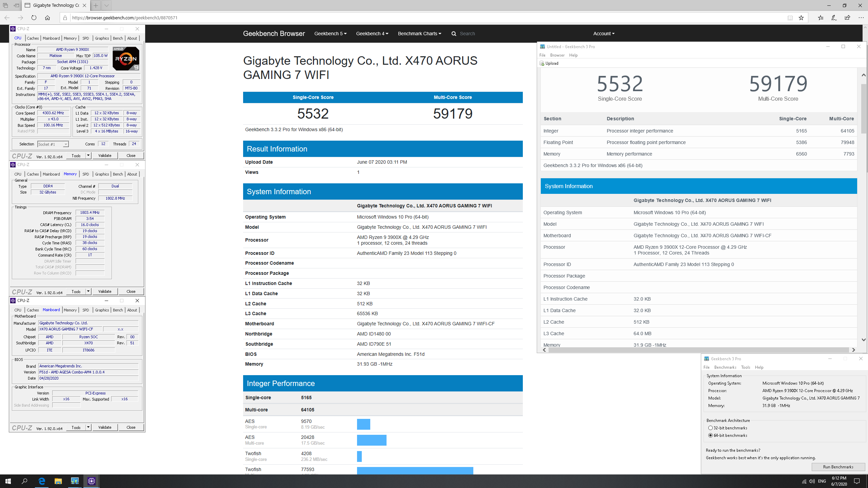868x488 pixels.
Task: Click the ENG language indicator
Action: 822,481
